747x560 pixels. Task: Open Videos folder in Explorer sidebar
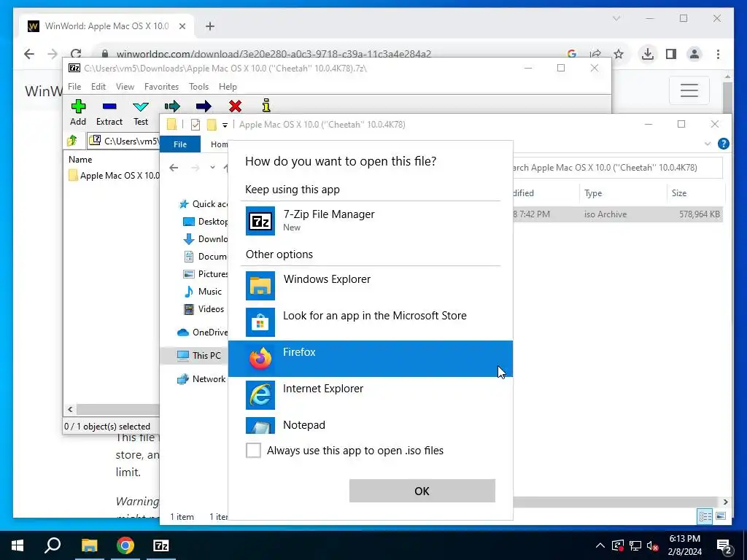point(204,309)
